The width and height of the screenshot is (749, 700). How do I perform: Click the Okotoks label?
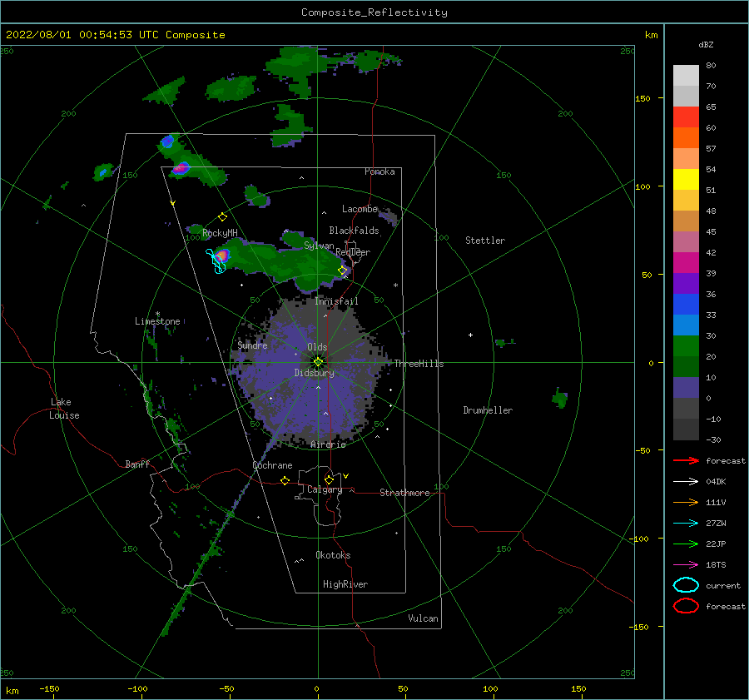(x=333, y=555)
